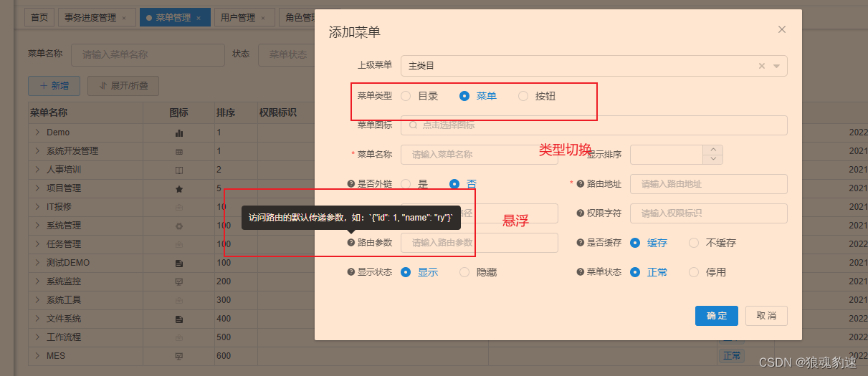The width and height of the screenshot is (868, 376).
Task: Click help icon beside 权限字符 label
Action: (581, 213)
